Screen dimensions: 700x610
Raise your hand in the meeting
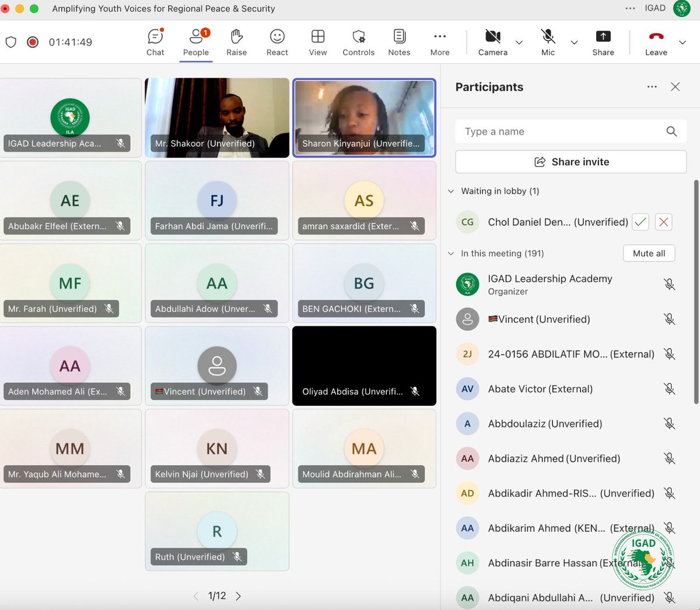coord(236,43)
